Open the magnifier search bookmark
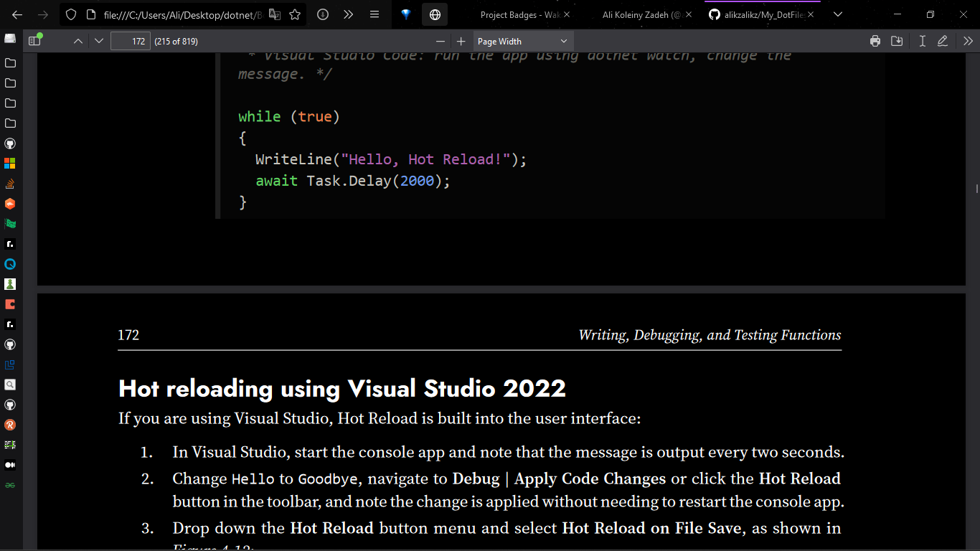This screenshot has width=980, height=551. 10,385
